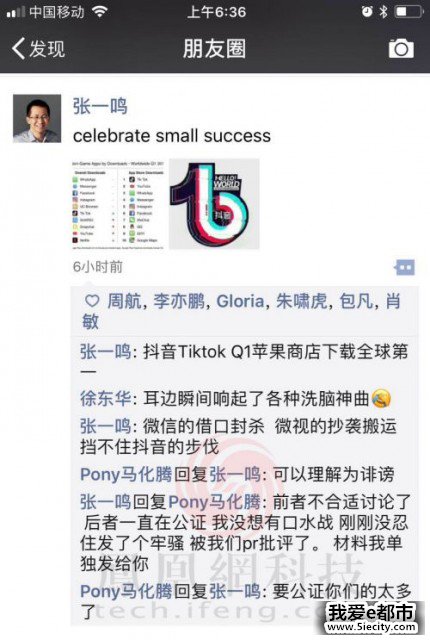Image resolution: width=430 pixels, height=640 pixels.
Task: Go back to 发现 with the chevron
Action: [18, 49]
